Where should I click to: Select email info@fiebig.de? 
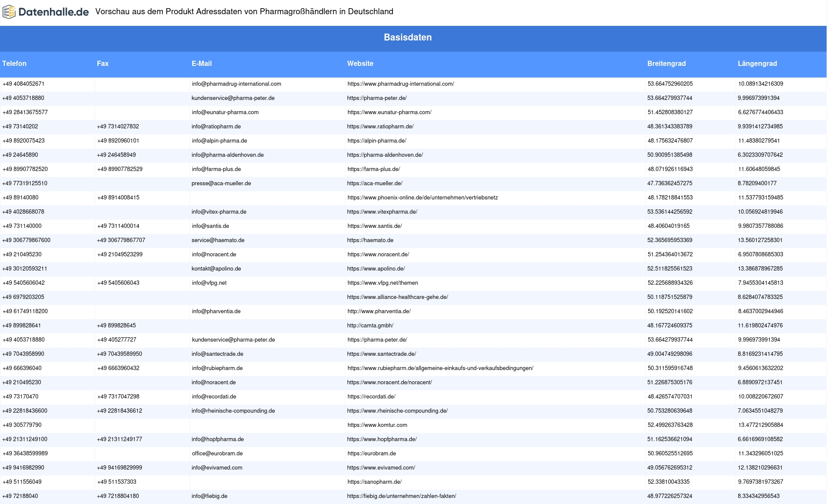pos(209,496)
